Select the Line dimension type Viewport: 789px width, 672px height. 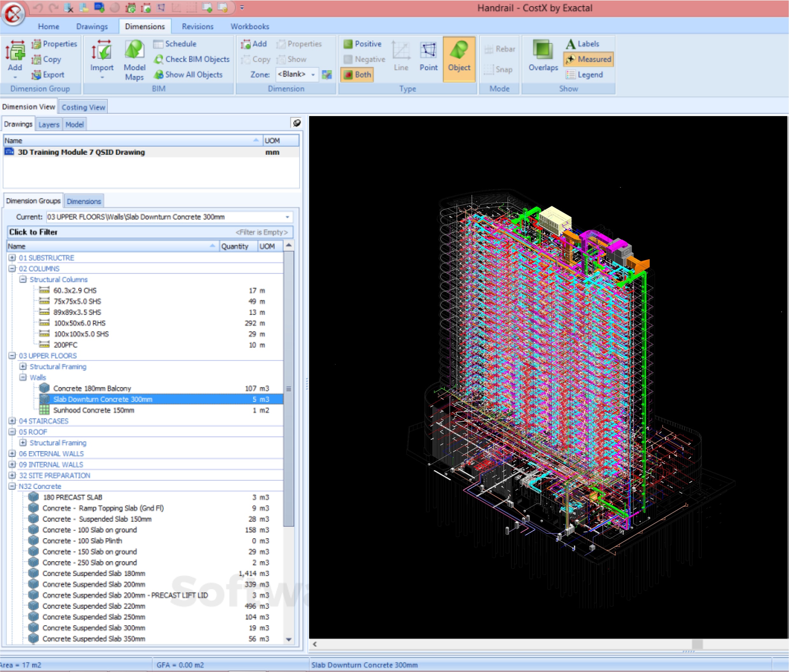pyautogui.click(x=401, y=56)
